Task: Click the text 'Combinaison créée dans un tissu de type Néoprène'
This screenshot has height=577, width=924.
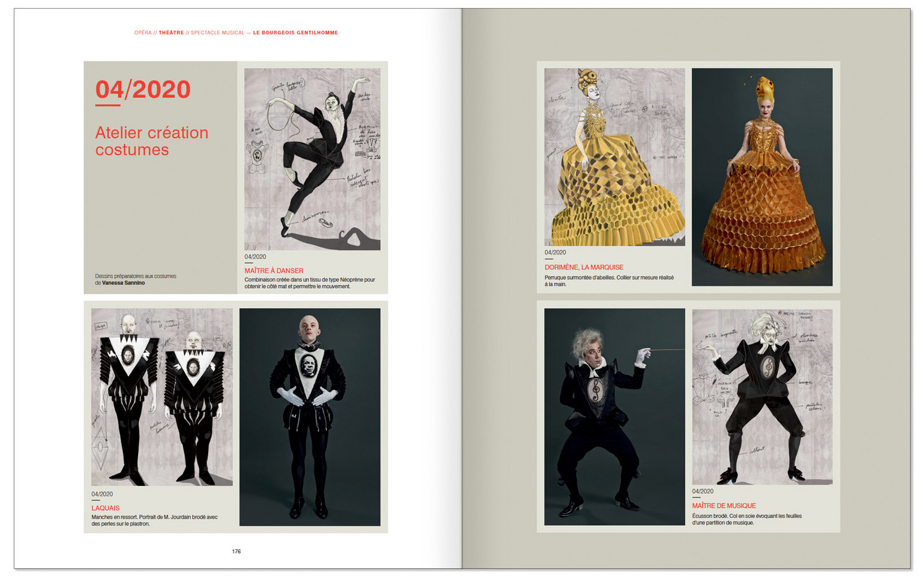Action: (x=305, y=280)
